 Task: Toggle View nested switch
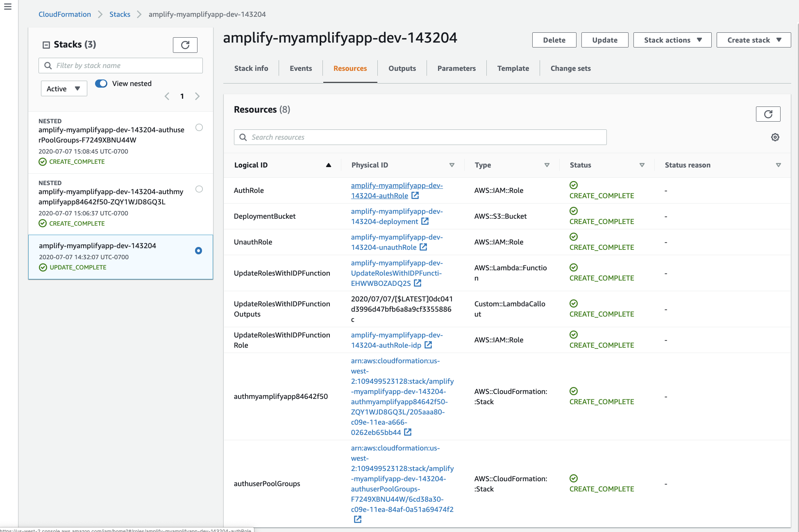pyautogui.click(x=101, y=84)
